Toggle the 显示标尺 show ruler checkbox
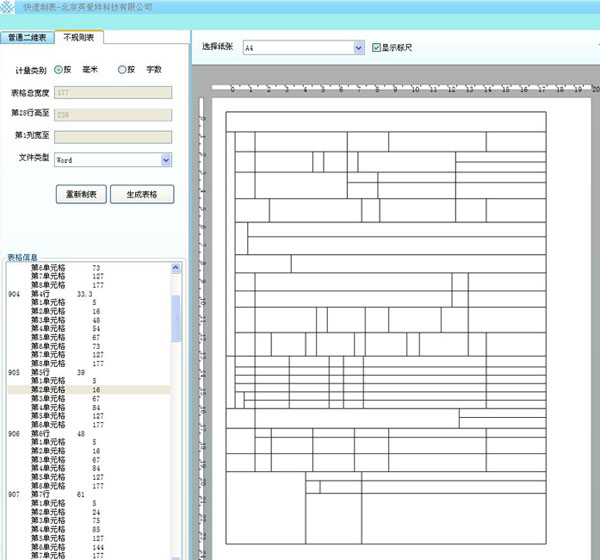Screen dimensions: 600x560 [376, 47]
